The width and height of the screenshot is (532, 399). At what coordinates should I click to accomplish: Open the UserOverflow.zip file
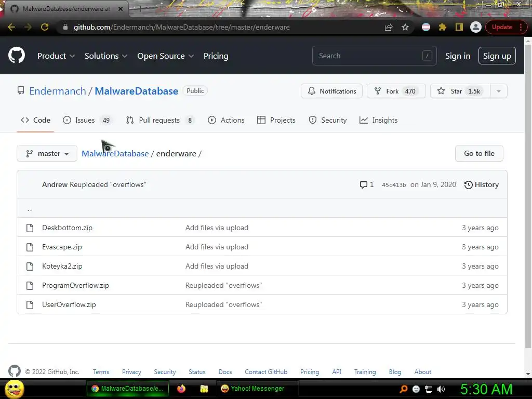pyautogui.click(x=69, y=304)
